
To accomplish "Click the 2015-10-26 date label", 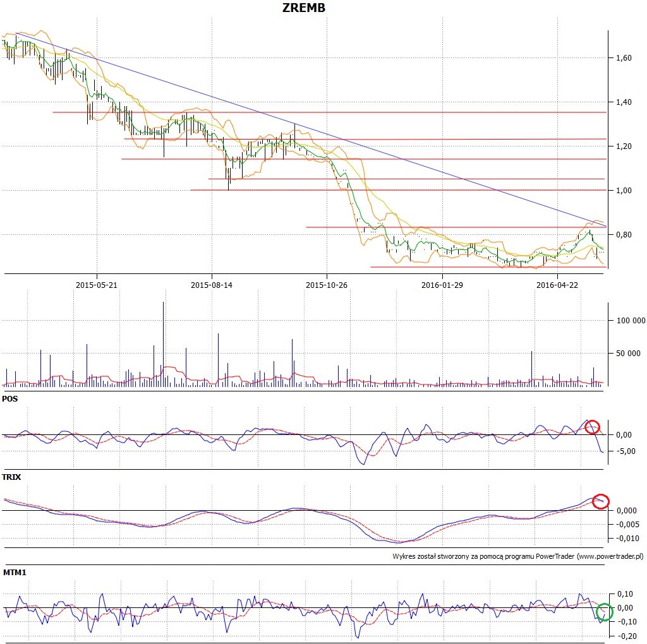I will (327, 285).
